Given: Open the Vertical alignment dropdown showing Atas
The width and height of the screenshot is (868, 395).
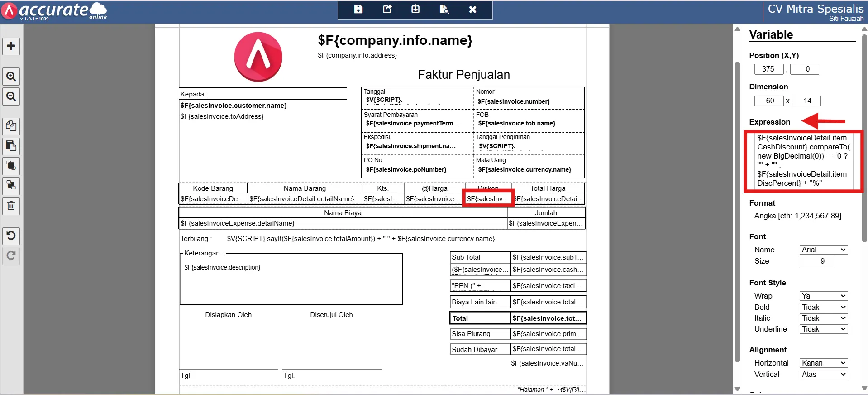Looking at the screenshot, I should 823,374.
